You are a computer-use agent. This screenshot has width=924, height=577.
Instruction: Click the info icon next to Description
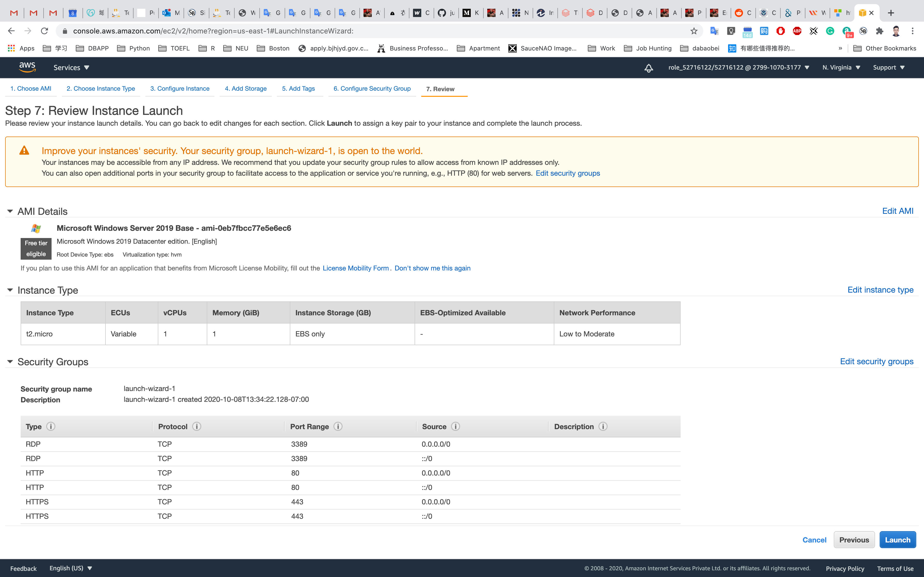point(603,426)
